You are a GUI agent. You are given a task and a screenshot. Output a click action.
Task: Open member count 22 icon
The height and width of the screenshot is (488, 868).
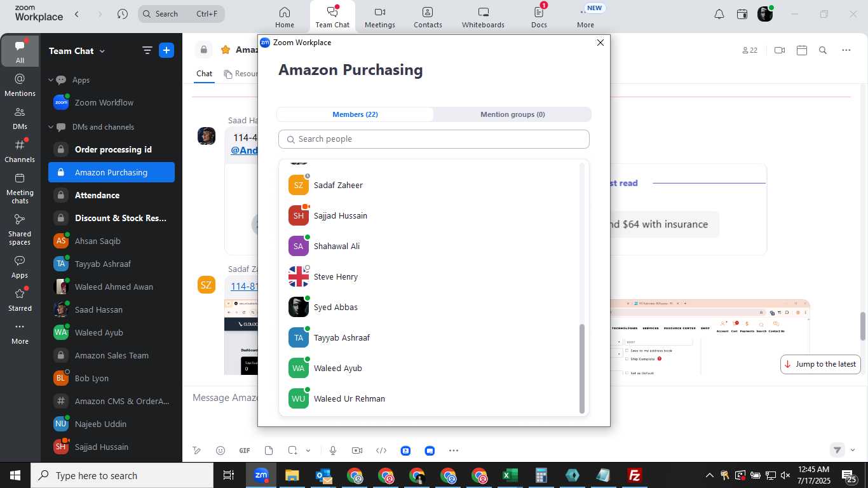tap(750, 50)
